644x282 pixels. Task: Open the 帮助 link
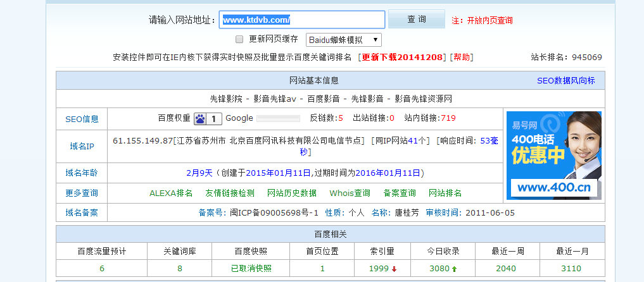[x=462, y=58]
